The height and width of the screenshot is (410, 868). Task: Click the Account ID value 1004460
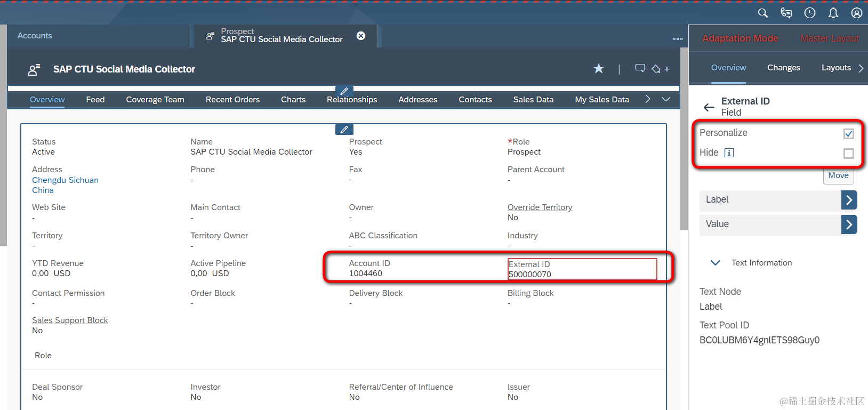[x=366, y=274]
